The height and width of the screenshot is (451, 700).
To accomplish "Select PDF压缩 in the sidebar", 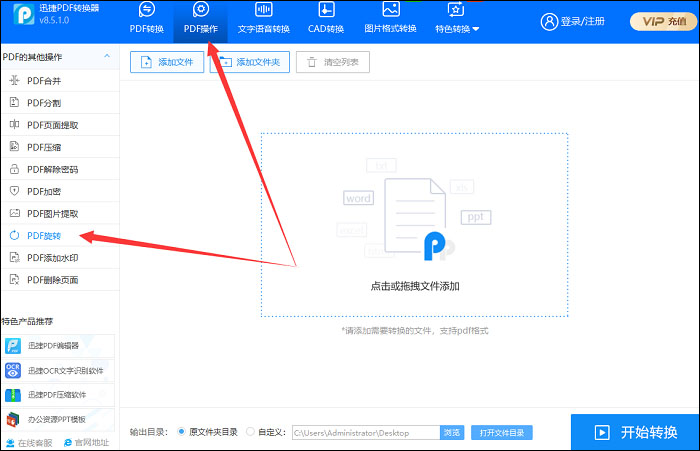I will [x=60, y=147].
